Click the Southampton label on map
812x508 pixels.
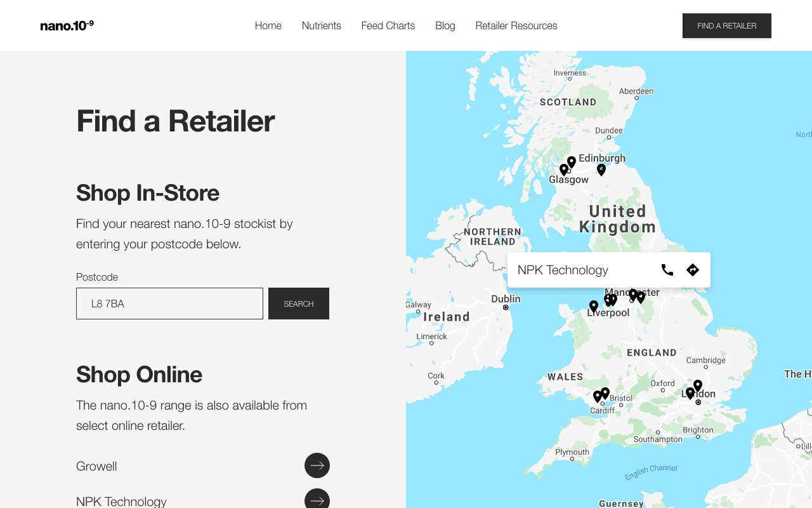[x=658, y=439]
